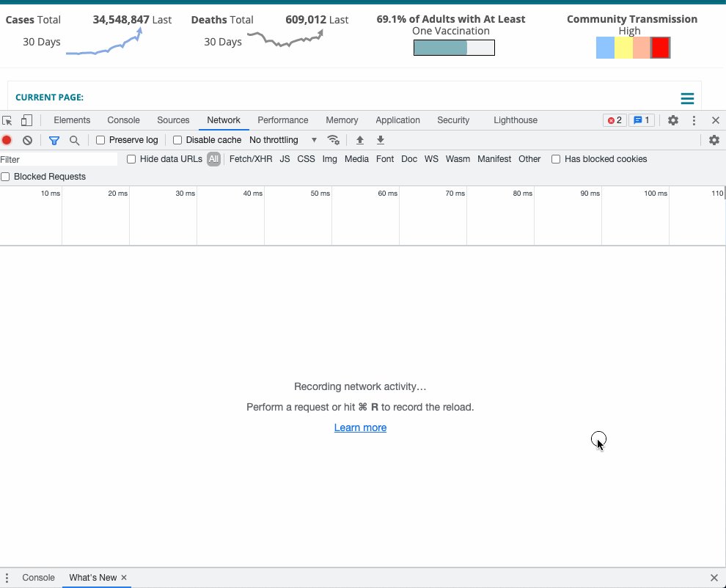Close the bottom drawer

[x=714, y=577]
